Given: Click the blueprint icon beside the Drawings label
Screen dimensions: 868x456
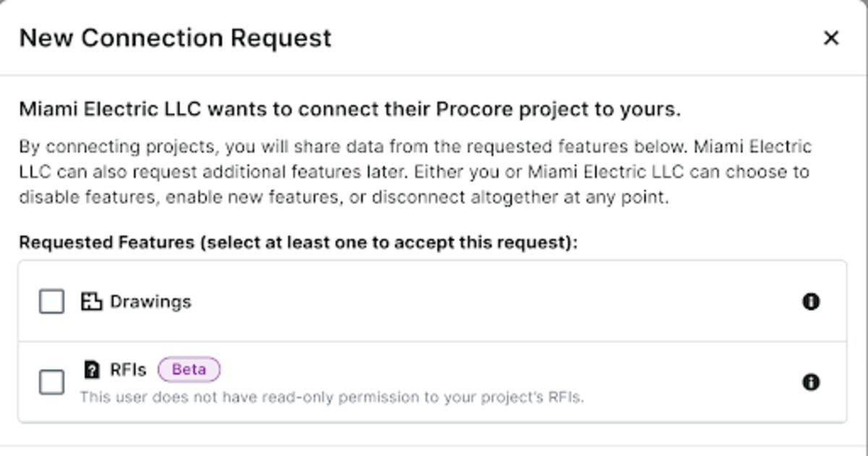Looking at the screenshot, I should point(93,301).
